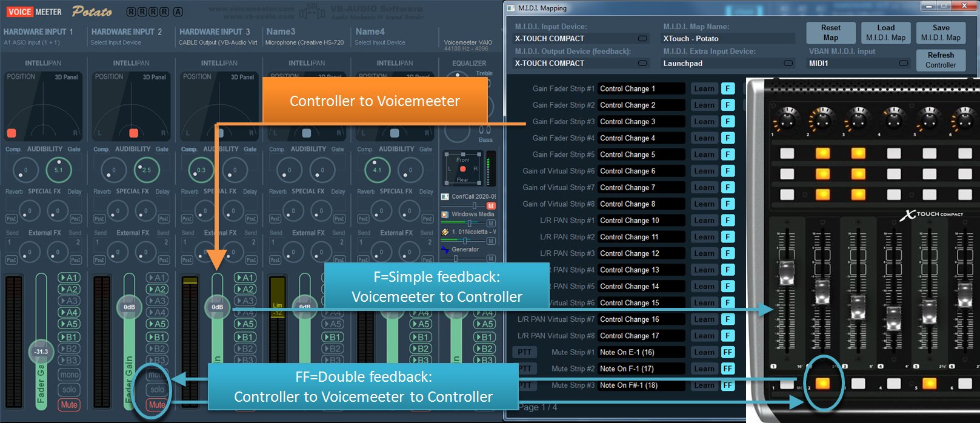Click Hardware Input 2 fader knob at 0dB
This screenshot has height=423, width=980.
[129, 307]
